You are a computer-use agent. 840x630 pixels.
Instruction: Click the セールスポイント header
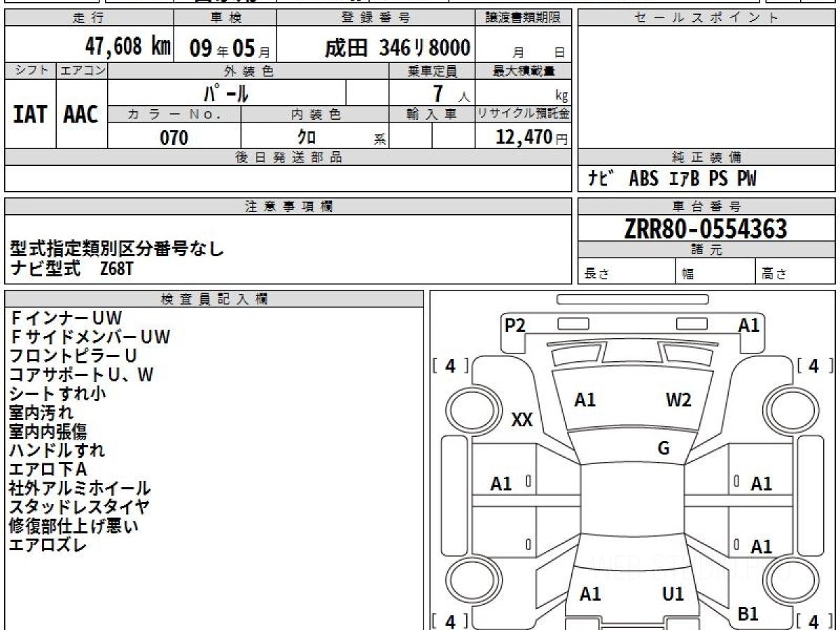(x=706, y=18)
